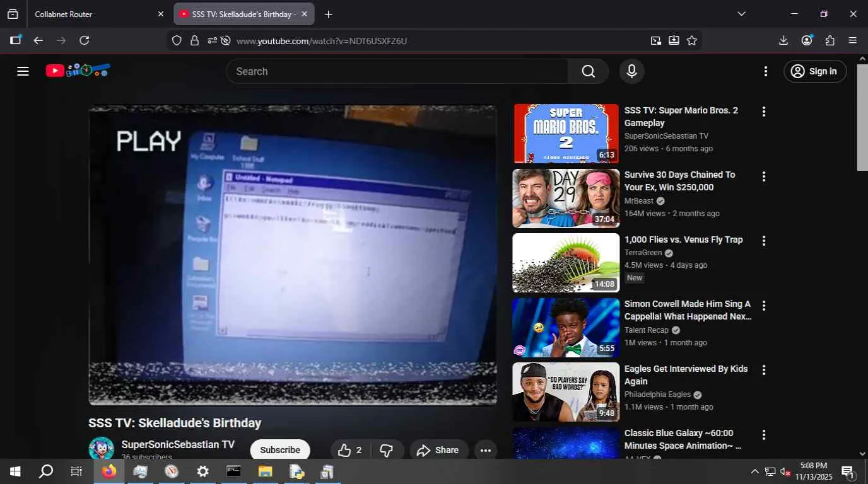868x484 pixels.
Task: Open Firefox sidebar toggle icon
Action: point(16,40)
